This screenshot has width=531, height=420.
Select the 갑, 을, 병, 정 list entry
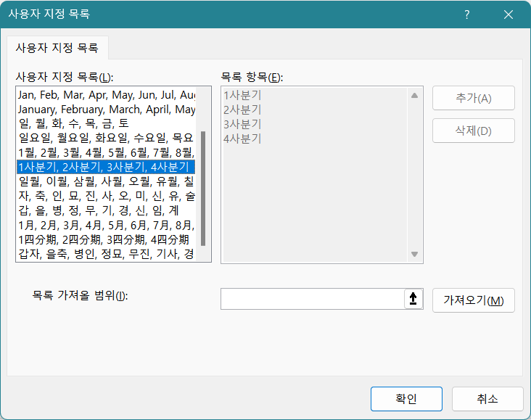(106, 210)
